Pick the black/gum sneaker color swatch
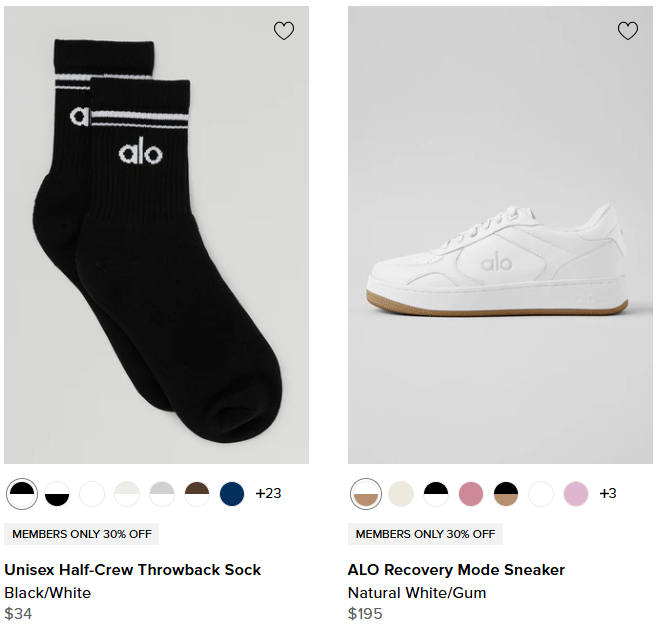The width and height of the screenshot is (661, 626). pos(506,493)
